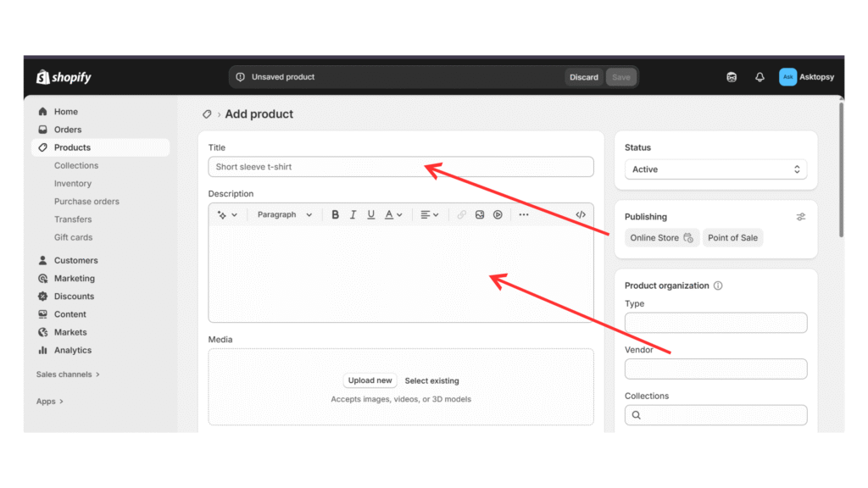Insert a video using the play icon
The width and height of the screenshot is (868, 488).
498,215
